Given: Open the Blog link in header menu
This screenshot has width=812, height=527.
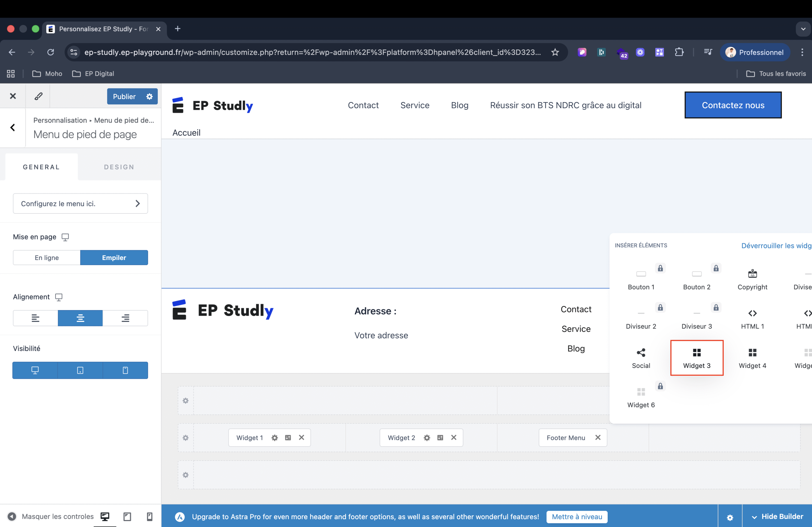Looking at the screenshot, I should [460, 105].
